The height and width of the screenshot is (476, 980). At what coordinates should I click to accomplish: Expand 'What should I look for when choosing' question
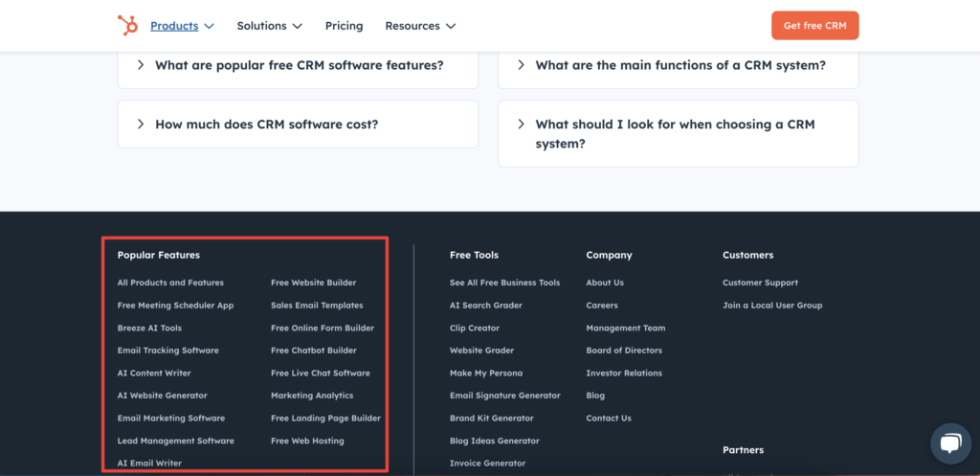point(679,134)
